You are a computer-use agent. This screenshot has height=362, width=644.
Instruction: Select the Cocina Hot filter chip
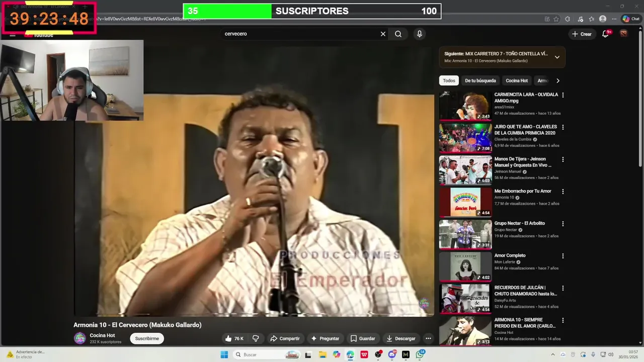[517, 80]
